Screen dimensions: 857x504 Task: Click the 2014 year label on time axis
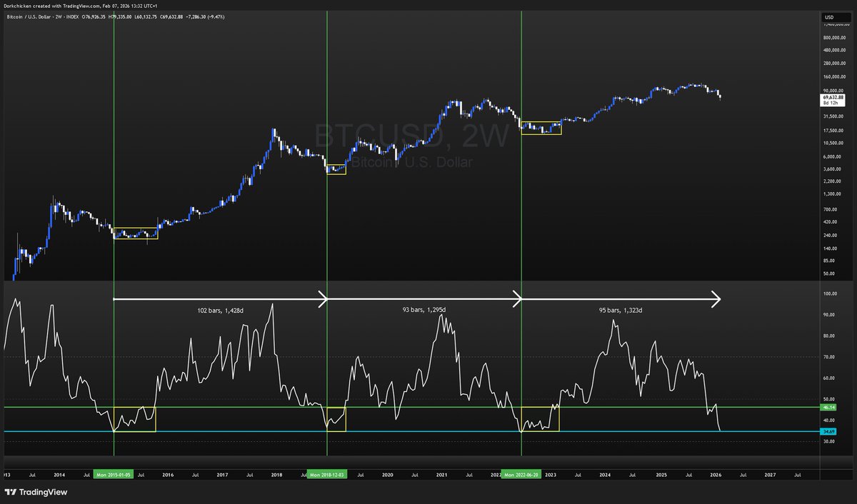tap(59, 474)
